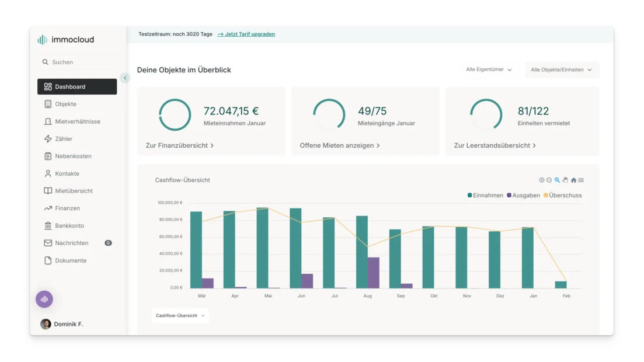Toggle Ausgaben series in chart legend

[523, 196]
